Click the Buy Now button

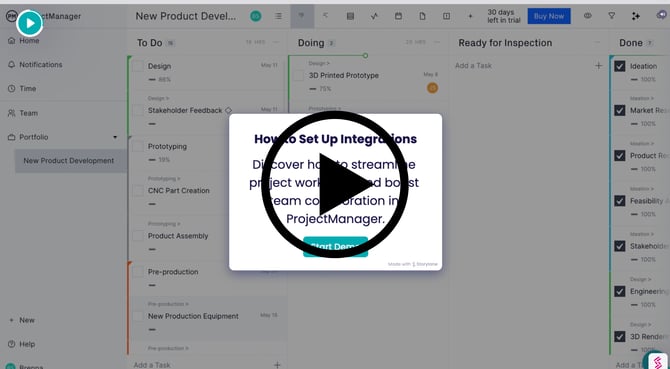click(549, 16)
